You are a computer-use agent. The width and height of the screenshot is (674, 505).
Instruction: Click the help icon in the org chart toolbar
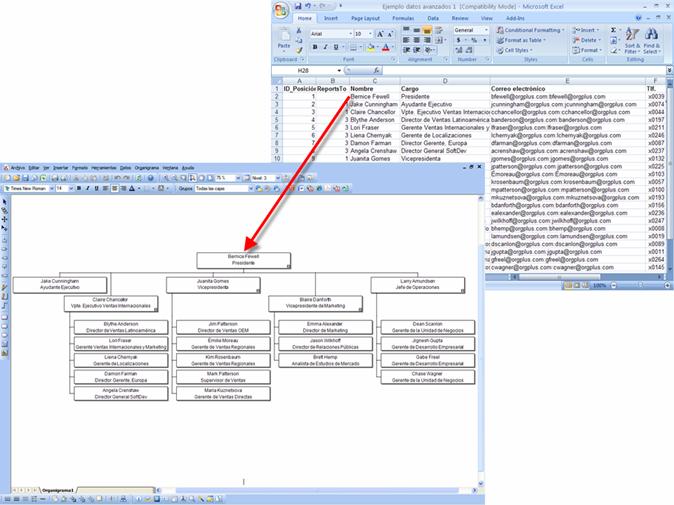pyautogui.click(x=150, y=178)
